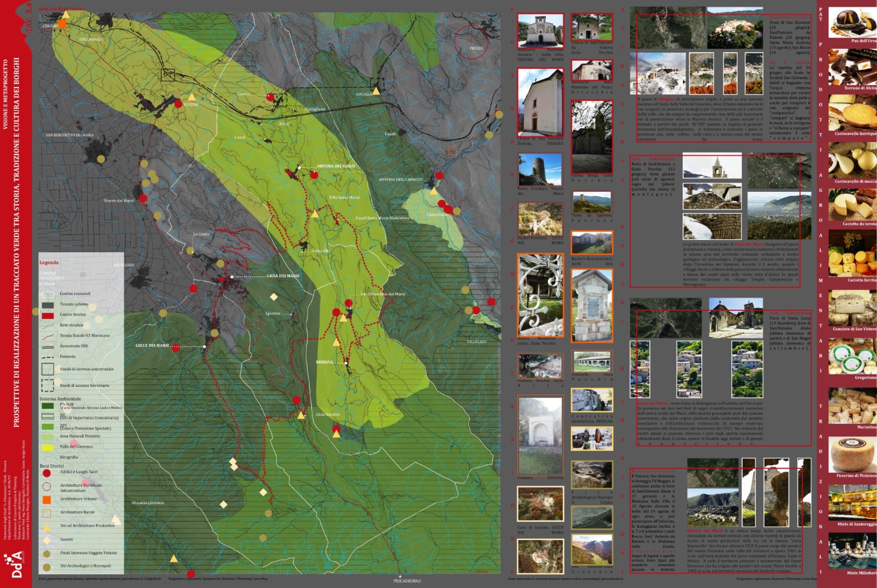Click the double line symbol for Autostrada E80 in the legend
Screen dimensions: 877x588
pyautogui.click(x=47, y=347)
